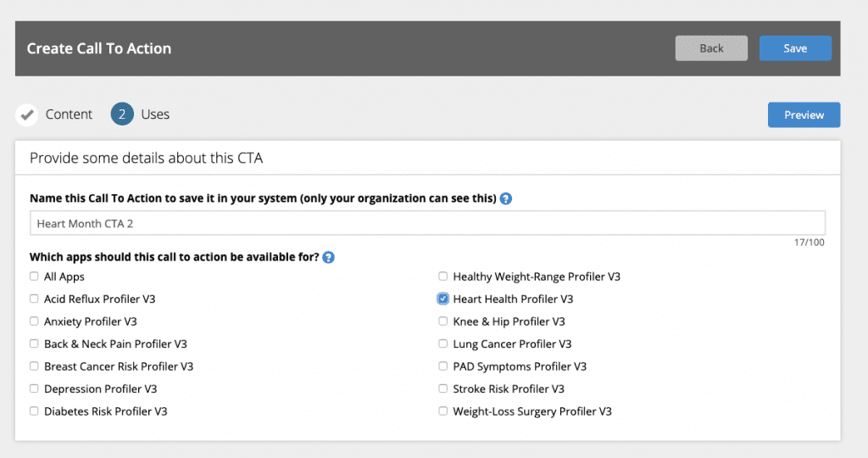Enable Weight-Loss Surgery Profiler V3
Screen dimensions: 868x458
pos(442,411)
